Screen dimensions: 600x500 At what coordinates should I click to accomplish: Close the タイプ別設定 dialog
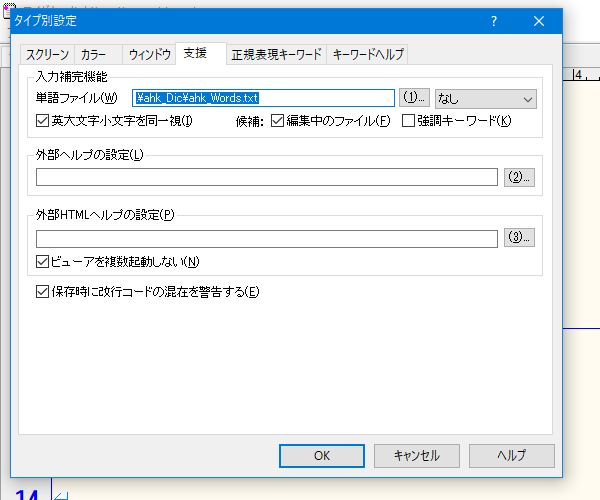(x=539, y=21)
